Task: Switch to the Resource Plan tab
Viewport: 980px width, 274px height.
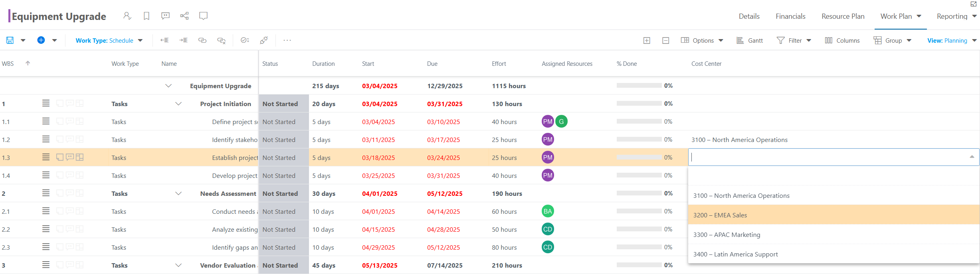Action: (x=843, y=16)
